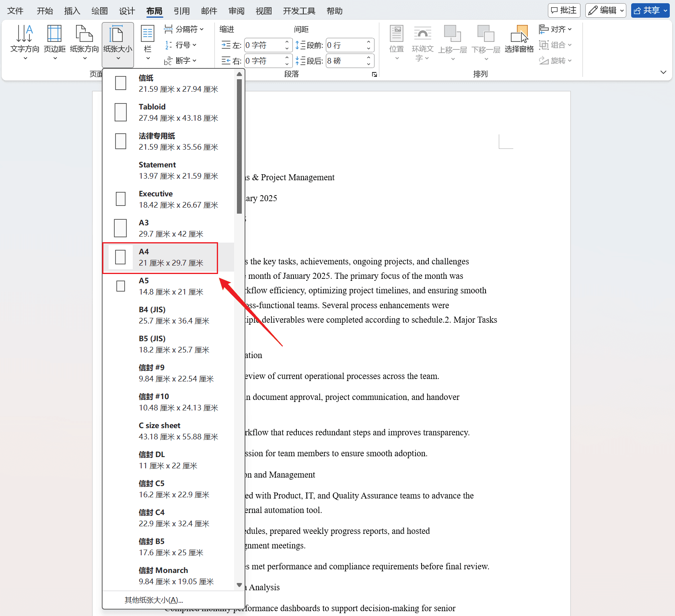Switch to the 审阅 ribbon tab
The width and height of the screenshot is (675, 616).
tap(236, 10)
